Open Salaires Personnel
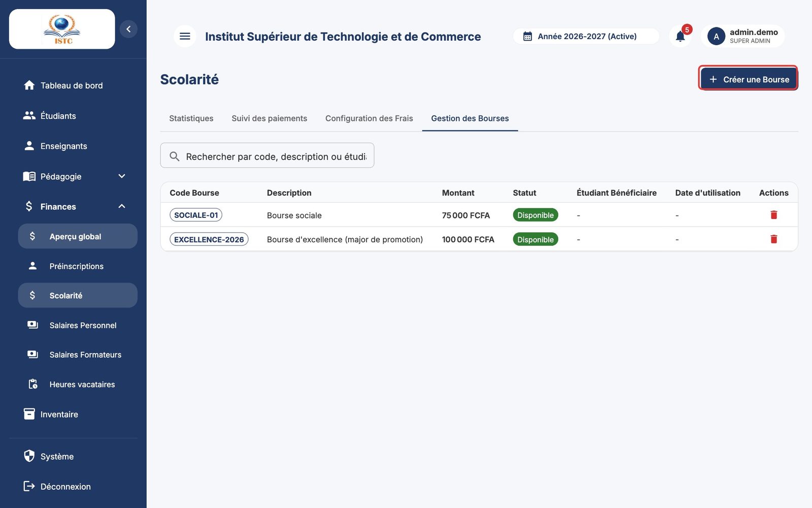The width and height of the screenshot is (812, 508). [x=78, y=325]
